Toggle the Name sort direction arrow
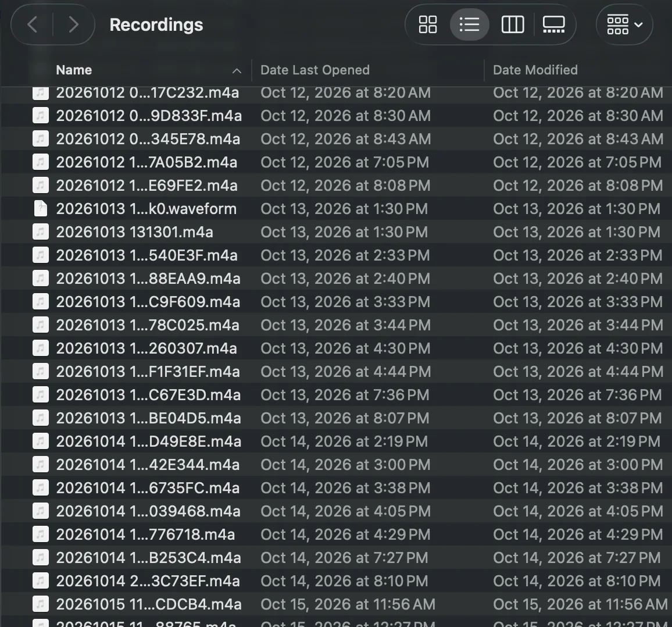The height and width of the screenshot is (627, 672). point(237,71)
